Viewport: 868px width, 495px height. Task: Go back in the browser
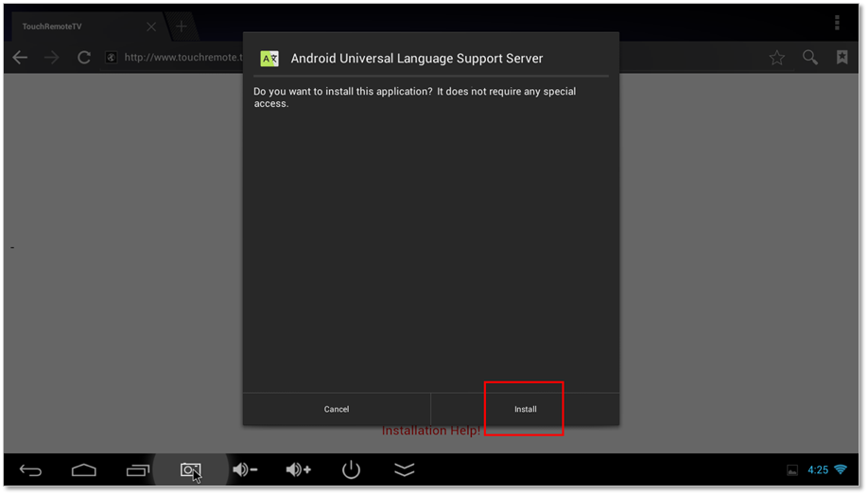(x=20, y=57)
